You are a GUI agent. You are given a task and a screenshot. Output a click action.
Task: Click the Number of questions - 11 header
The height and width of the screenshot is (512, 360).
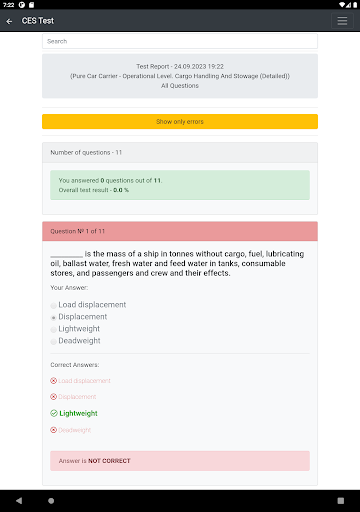point(180,153)
